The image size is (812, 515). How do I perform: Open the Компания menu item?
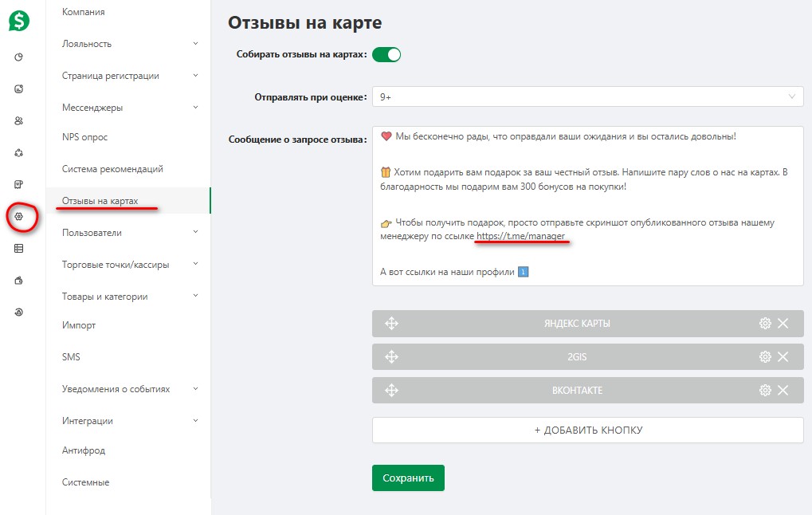click(84, 12)
